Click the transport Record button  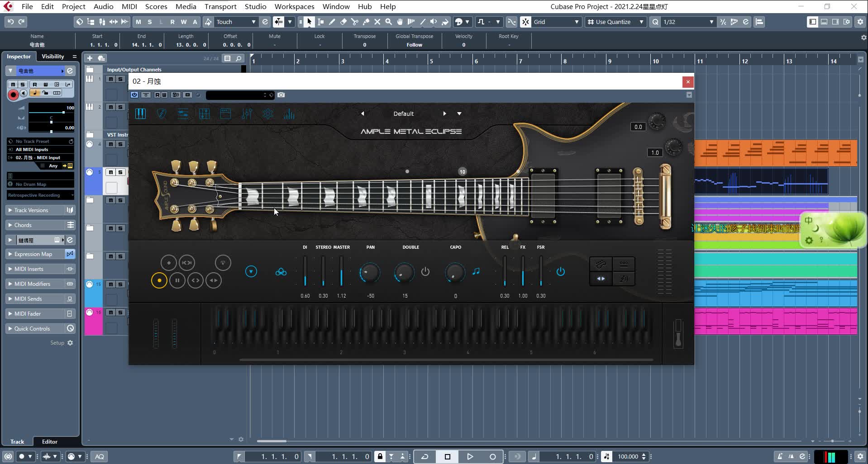point(492,456)
